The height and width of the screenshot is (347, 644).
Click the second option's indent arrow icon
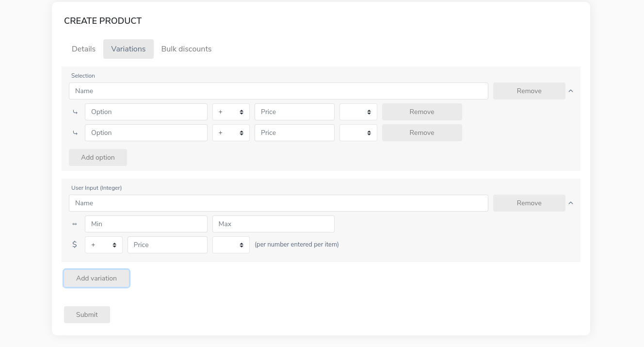point(75,133)
